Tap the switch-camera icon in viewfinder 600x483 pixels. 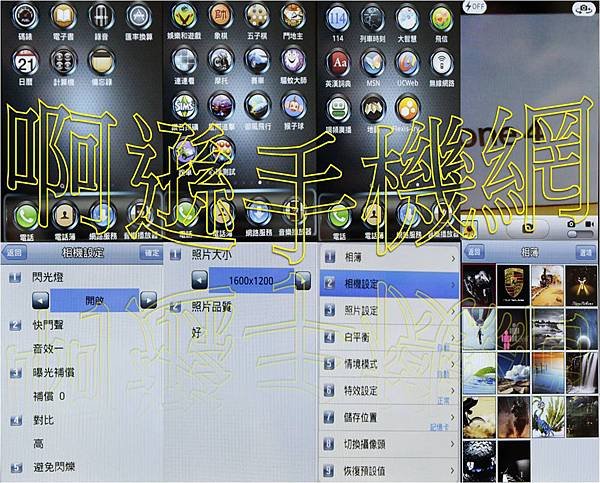583,8
